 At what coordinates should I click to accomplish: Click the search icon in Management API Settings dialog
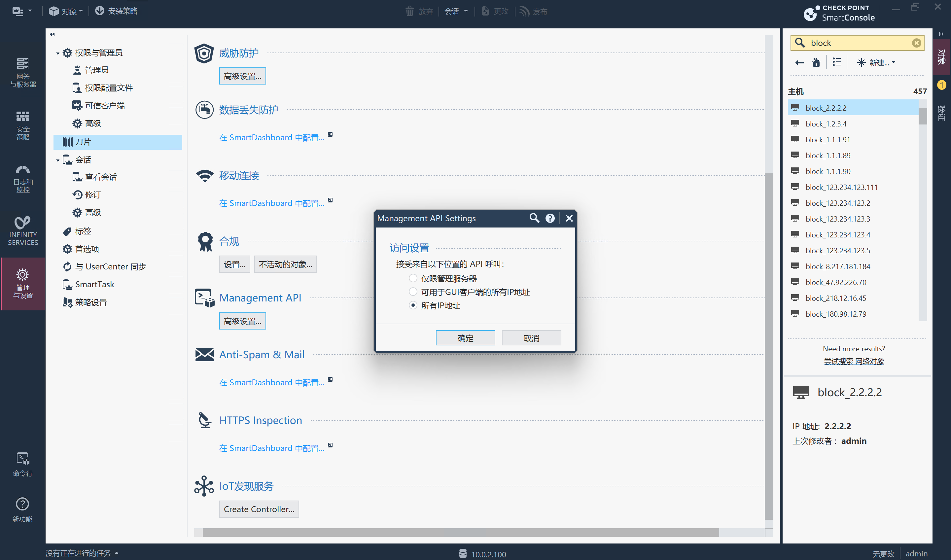click(534, 218)
